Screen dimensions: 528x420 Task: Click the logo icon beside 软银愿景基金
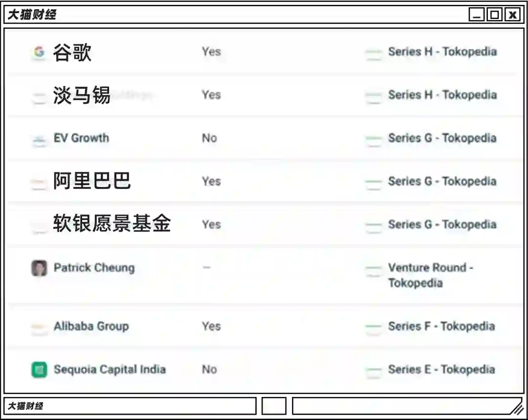(x=40, y=226)
